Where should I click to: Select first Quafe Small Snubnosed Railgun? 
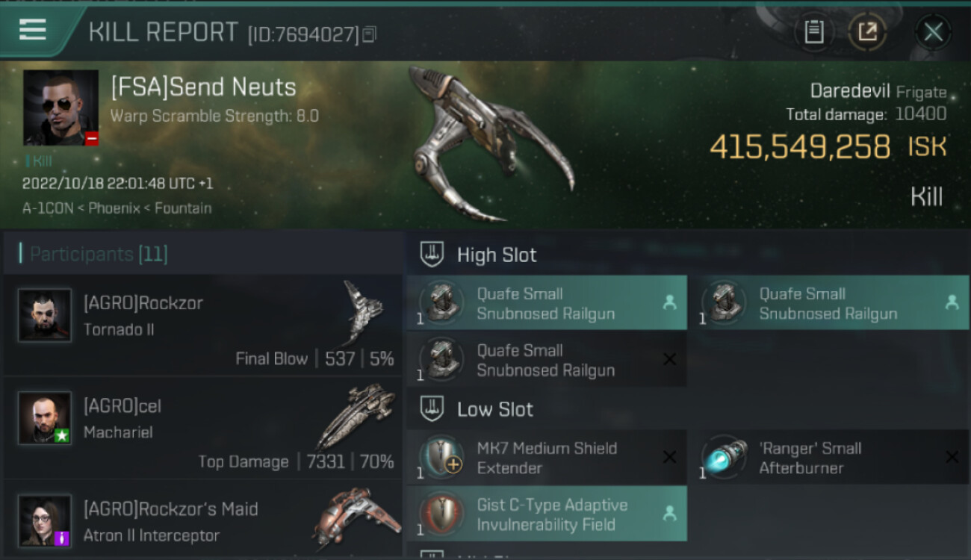point(547,303)
